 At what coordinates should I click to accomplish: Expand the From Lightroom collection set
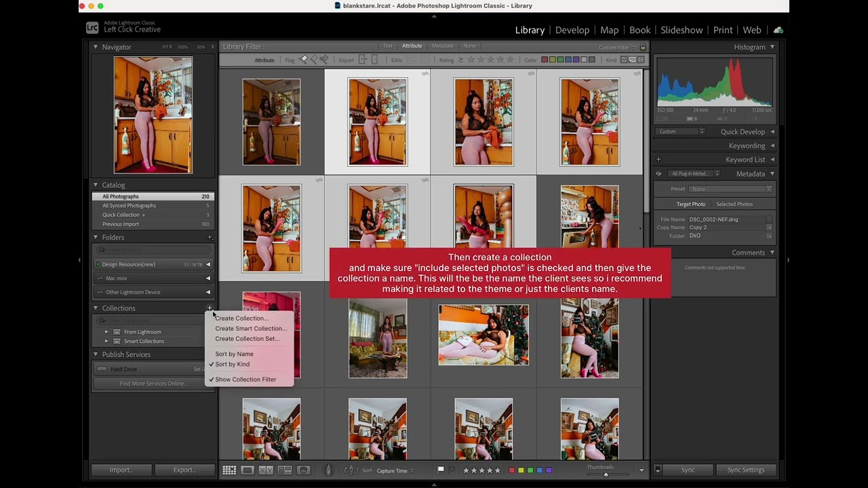[106, 332]
